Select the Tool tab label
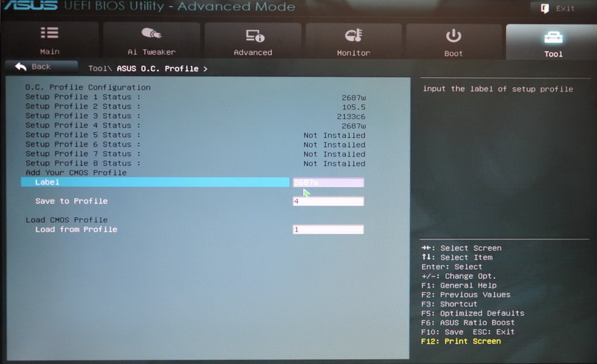Screen dimensions: 597x364 pyautogui.click(x=553, y=54)
